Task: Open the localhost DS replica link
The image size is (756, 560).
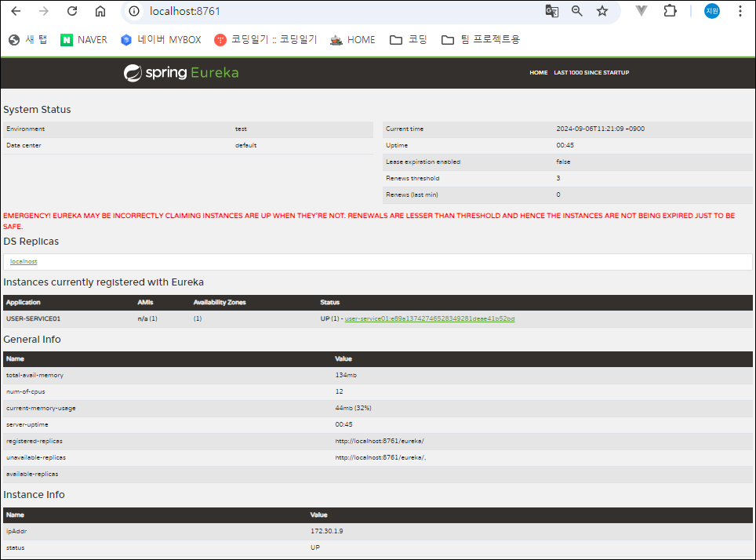Action: (24, 261)
